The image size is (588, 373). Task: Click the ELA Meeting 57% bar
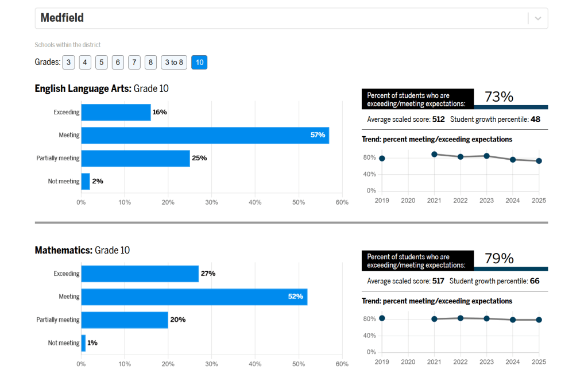[205, 135]
